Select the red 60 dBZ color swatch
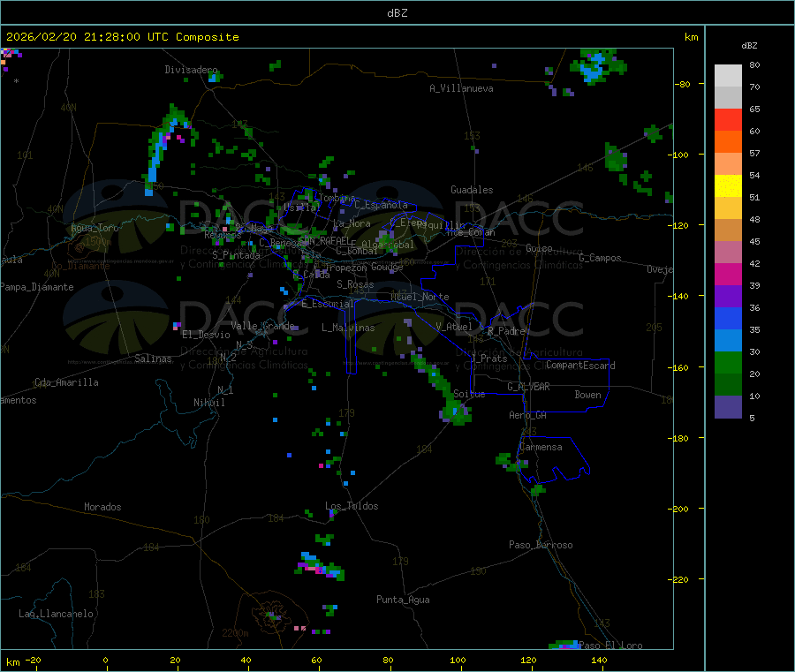The width and height of the screenshot is (795, 672). 728,119
